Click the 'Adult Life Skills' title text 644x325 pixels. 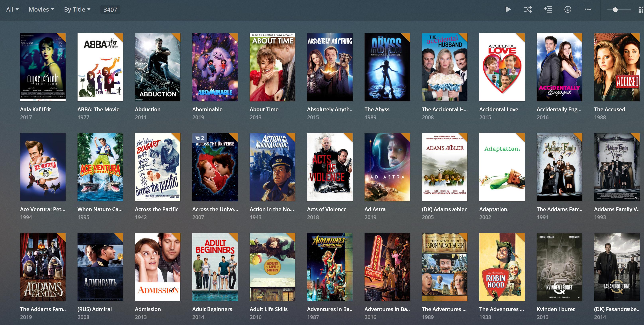(x=268, y=309)
